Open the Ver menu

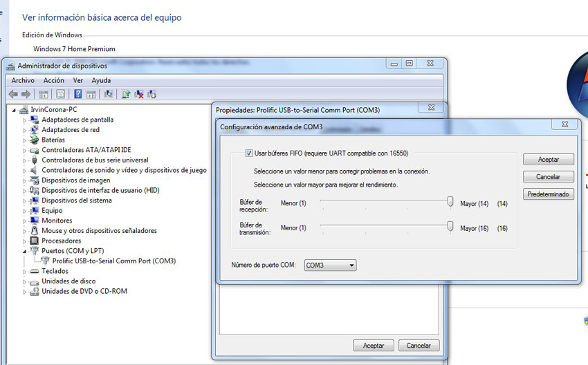78,80
